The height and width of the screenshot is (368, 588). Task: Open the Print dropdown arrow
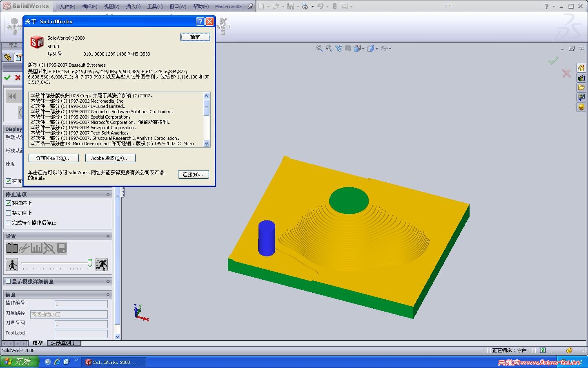click(x=312, y=7)
